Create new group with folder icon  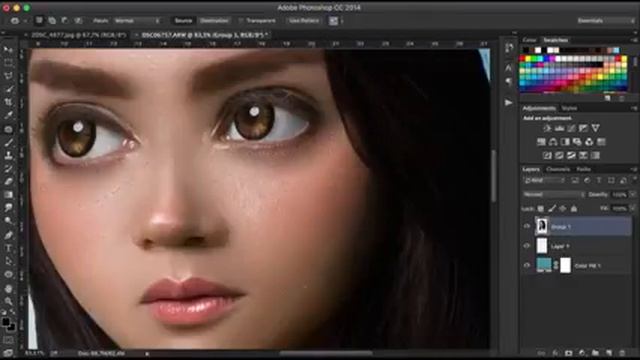(x=596, y=353)
